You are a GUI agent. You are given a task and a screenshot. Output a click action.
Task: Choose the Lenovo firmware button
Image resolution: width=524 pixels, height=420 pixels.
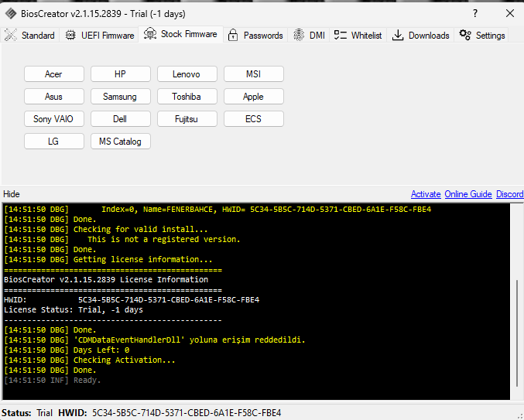[187, 74]
